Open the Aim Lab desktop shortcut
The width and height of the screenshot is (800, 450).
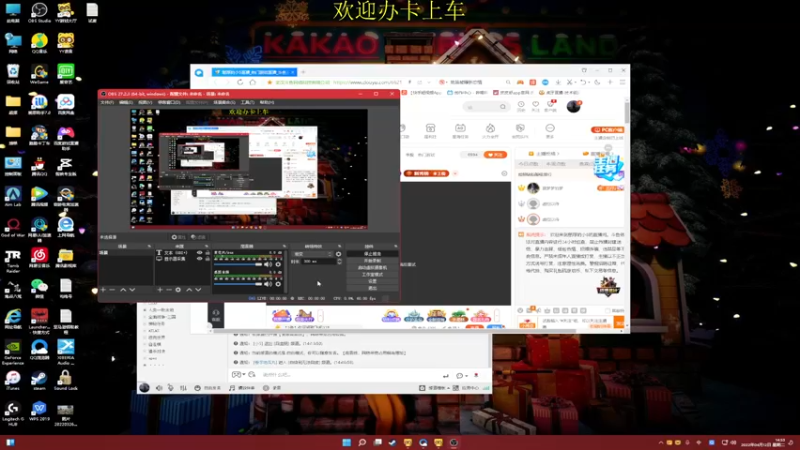[x=13, y=196]
